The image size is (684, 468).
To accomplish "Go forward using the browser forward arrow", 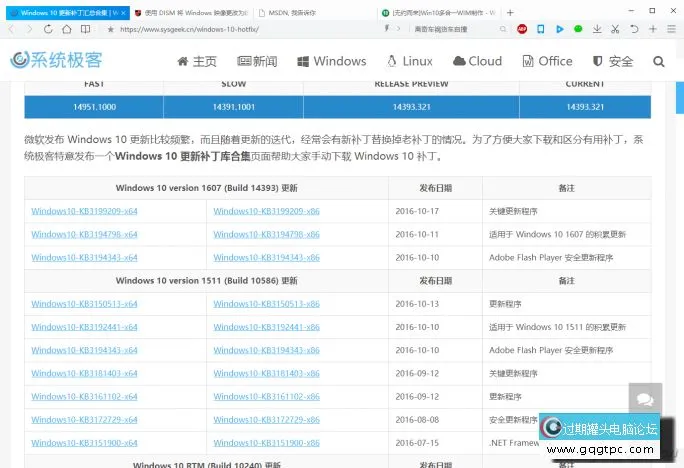I will pyautogui.click(x=30, y=29).
